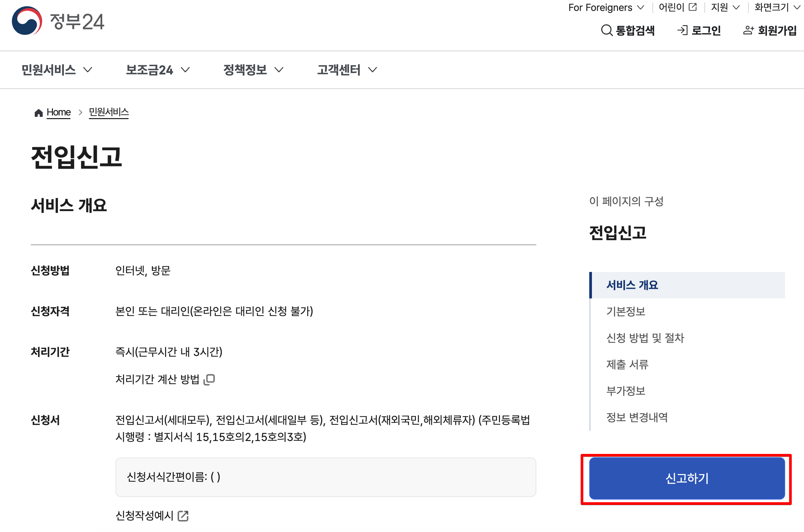Image resolution: width=804 pixels, height=532 pixels.
Task: Follow the 민원서비스 breadcrumb link
Action: click(x=109, y=112)
